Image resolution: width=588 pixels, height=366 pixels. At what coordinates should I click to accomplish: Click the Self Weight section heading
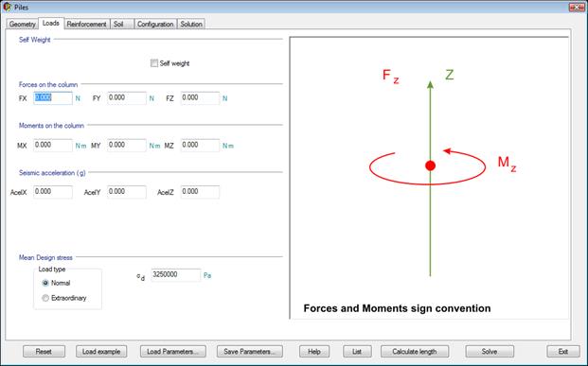point(34,40)
